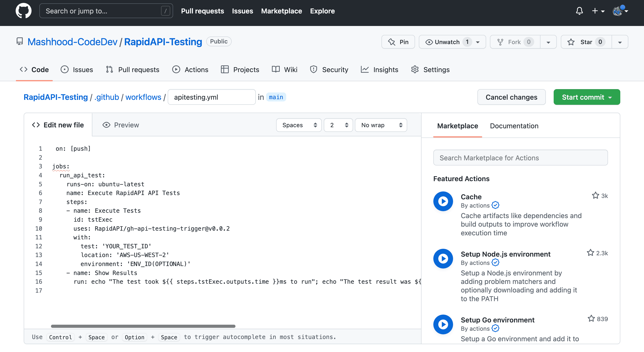Open the Projects tab
This screenshot has width=644, height=352.
(x=240, y=70)
